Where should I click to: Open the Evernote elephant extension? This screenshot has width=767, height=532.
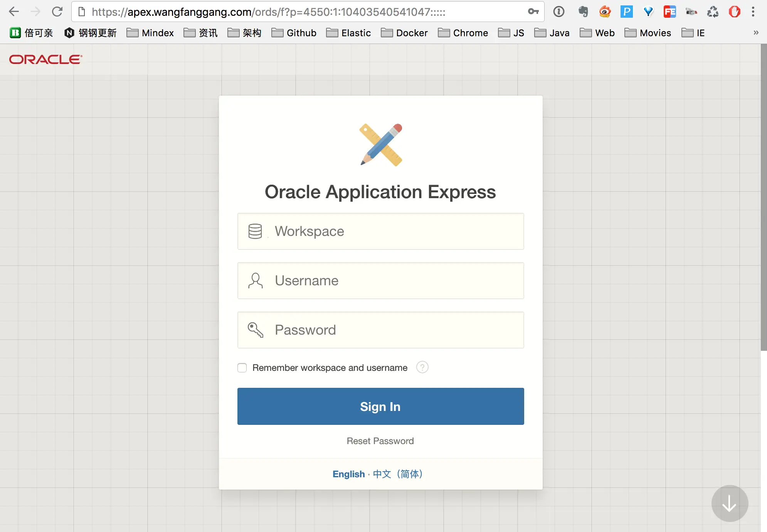click(x=583, y=12)
